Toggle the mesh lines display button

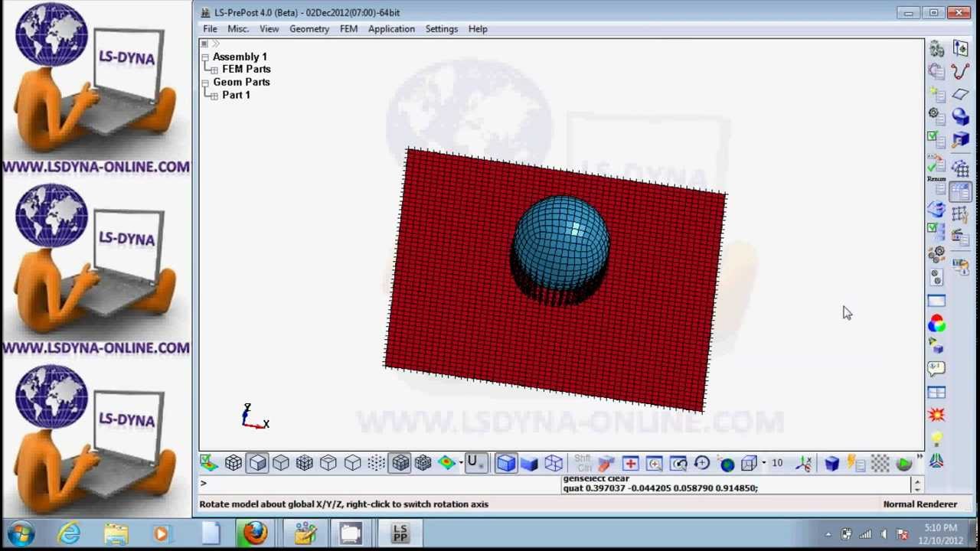(x=400, y=463)
